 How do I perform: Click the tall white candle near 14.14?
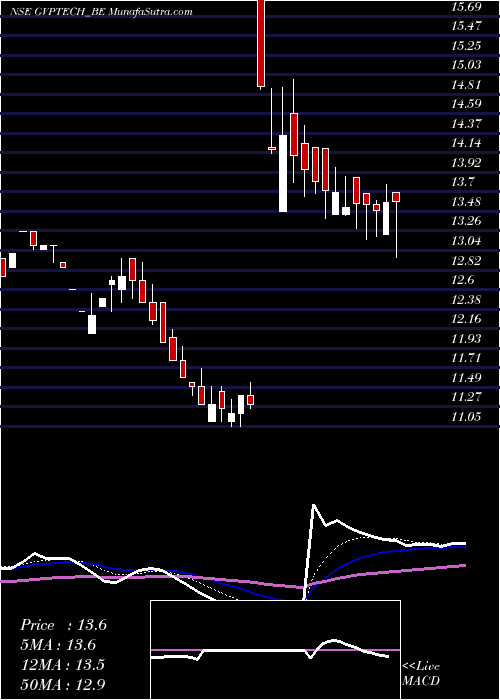point(283,173)
